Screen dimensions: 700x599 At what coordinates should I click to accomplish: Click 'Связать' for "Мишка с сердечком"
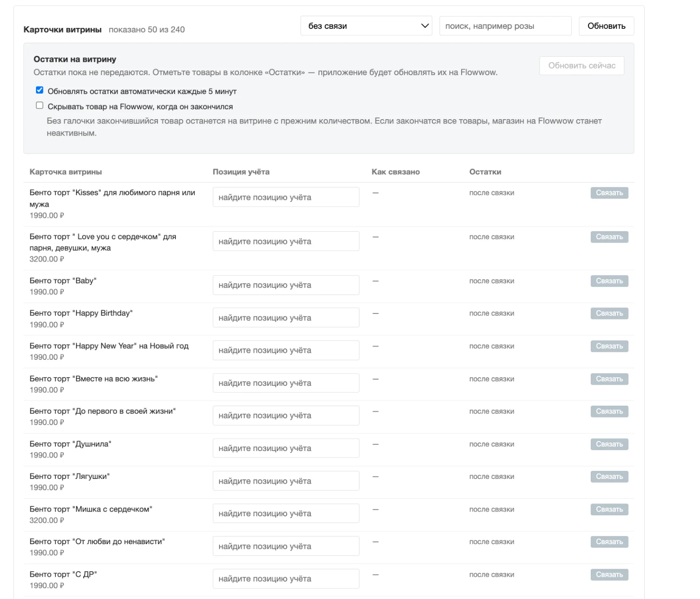[609, 509]
